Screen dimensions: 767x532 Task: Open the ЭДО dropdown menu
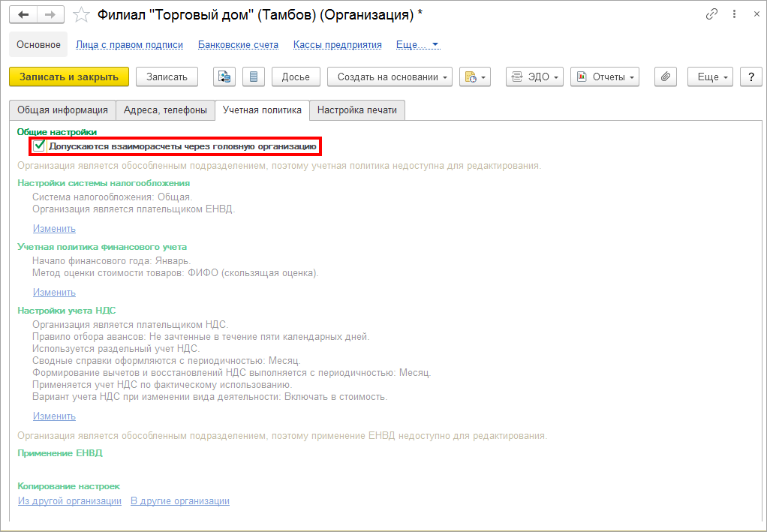(x=534, y=77)
